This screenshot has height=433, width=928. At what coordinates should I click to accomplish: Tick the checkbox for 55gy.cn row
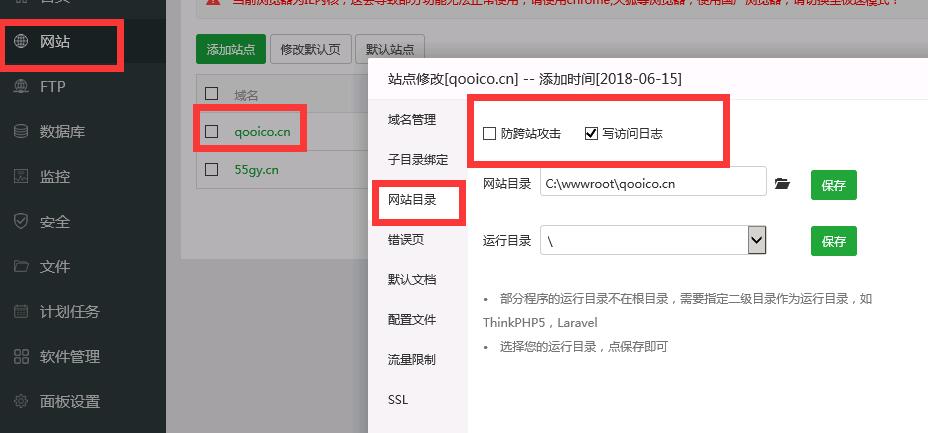(211, 170)
